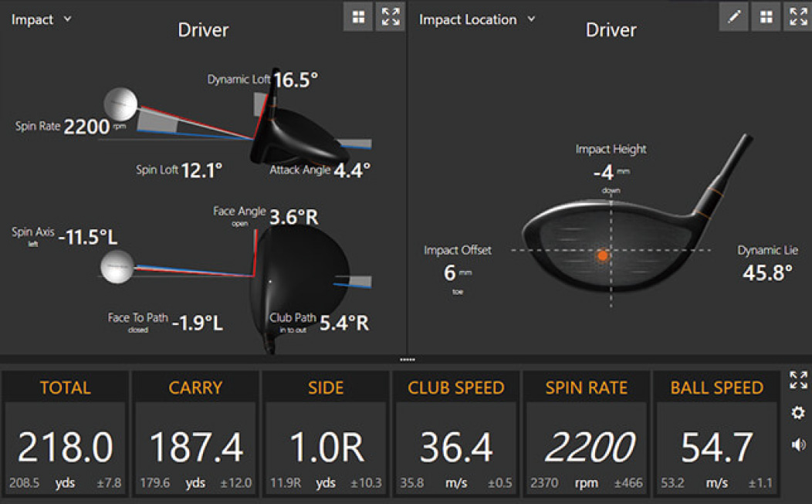Screen dimensions: 812x504
Task: Open the settings gear for data tiles
Action: [x=798, y=413]
